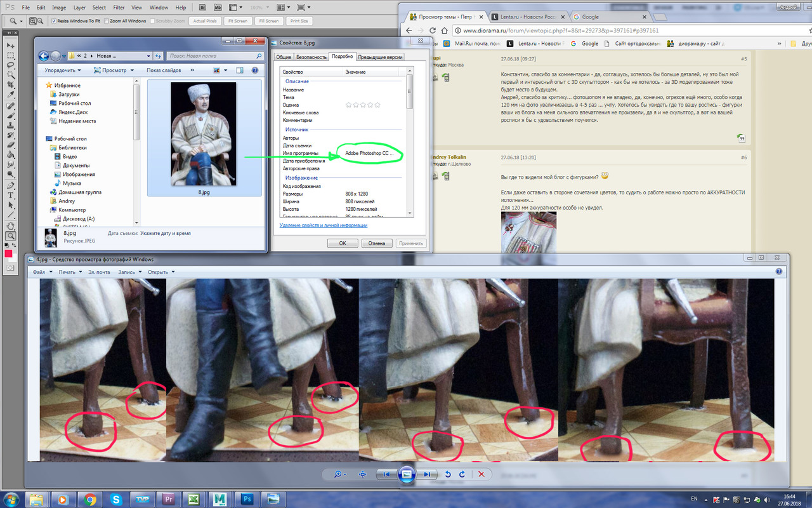Click Actual Pixels button
The image size is (812, 508).
click(205, 21)
